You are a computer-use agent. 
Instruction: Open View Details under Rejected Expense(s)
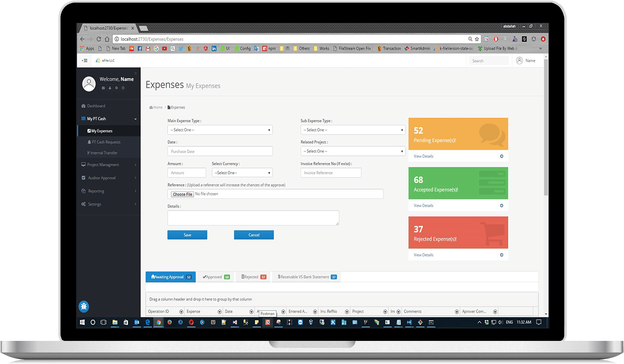[423, 255]
